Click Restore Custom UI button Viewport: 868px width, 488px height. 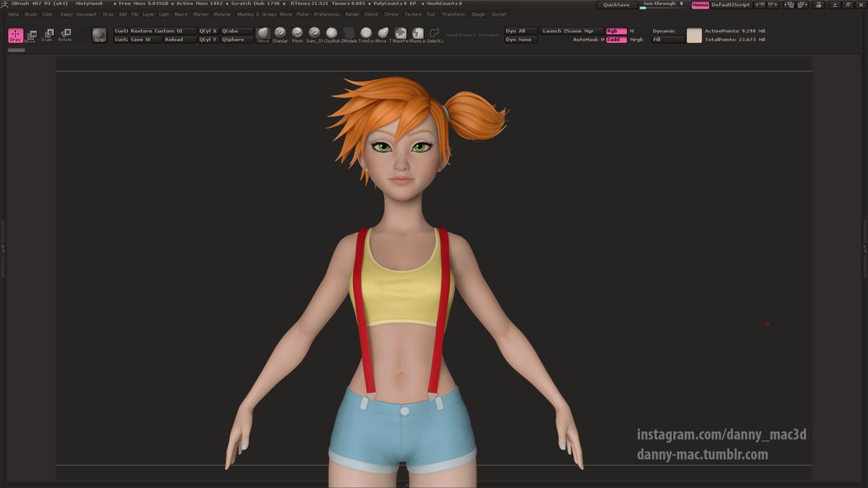163,31
